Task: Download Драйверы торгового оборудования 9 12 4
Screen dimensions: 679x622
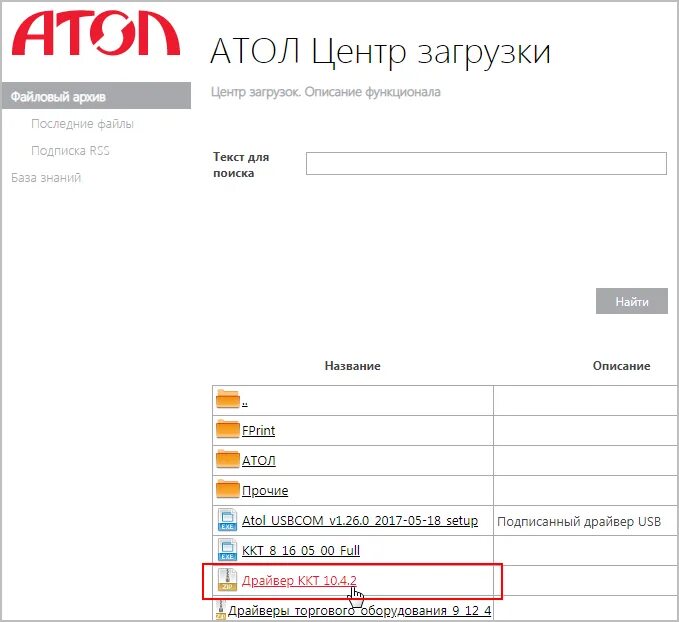Action: point(360,610)
